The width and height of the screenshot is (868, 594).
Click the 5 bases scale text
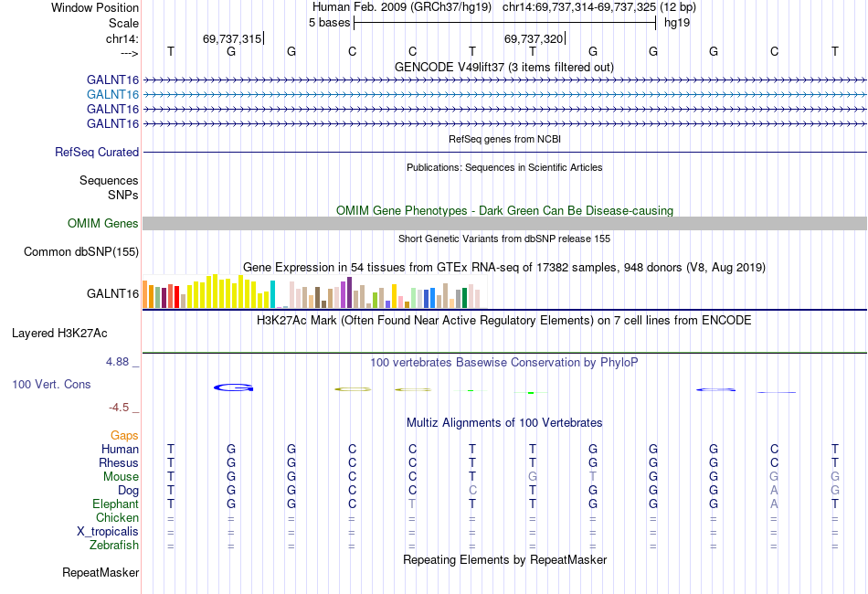point(329,23)
